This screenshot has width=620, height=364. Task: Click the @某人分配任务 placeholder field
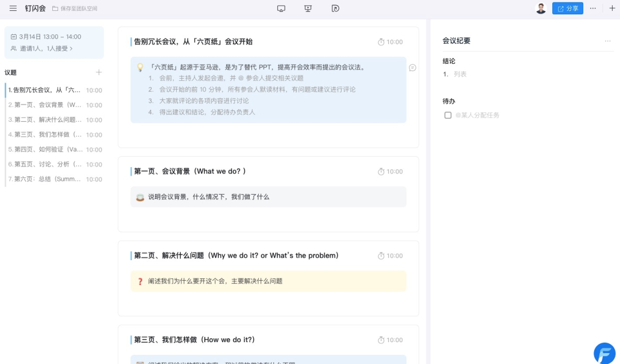click(477, 115)
